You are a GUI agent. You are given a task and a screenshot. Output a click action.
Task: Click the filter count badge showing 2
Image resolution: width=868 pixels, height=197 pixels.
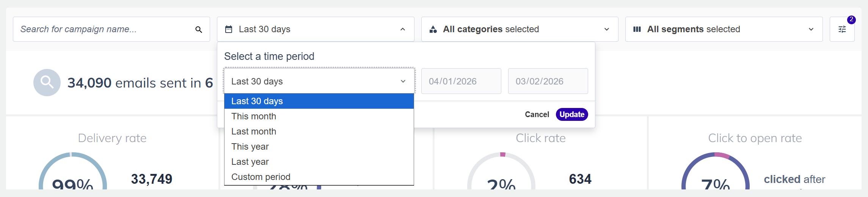(x=851, y=20)
